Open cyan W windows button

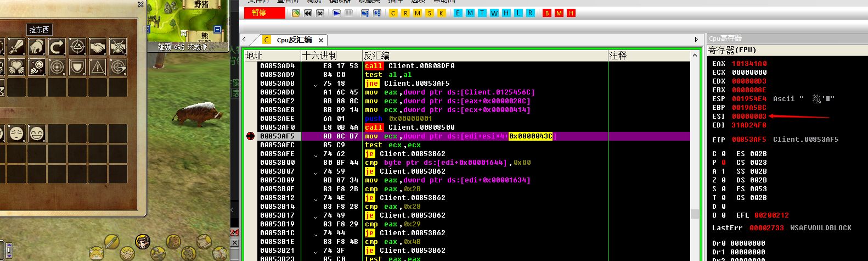point(494,13)
